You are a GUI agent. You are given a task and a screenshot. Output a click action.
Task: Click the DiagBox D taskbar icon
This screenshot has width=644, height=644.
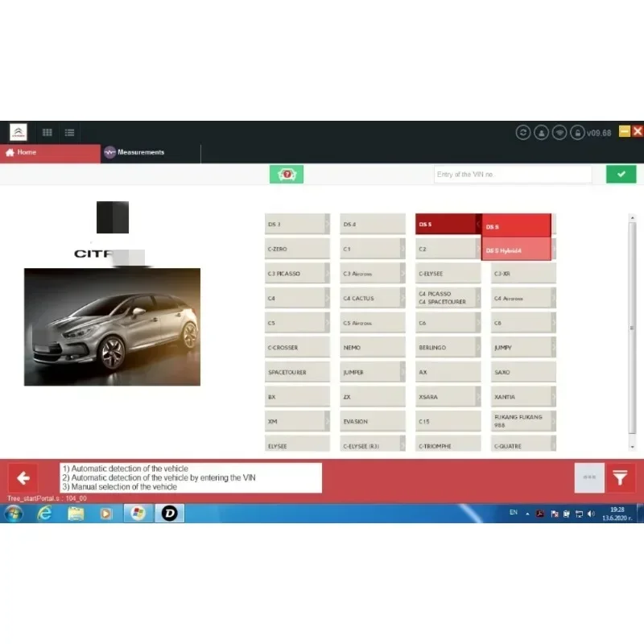coord(170,514)
